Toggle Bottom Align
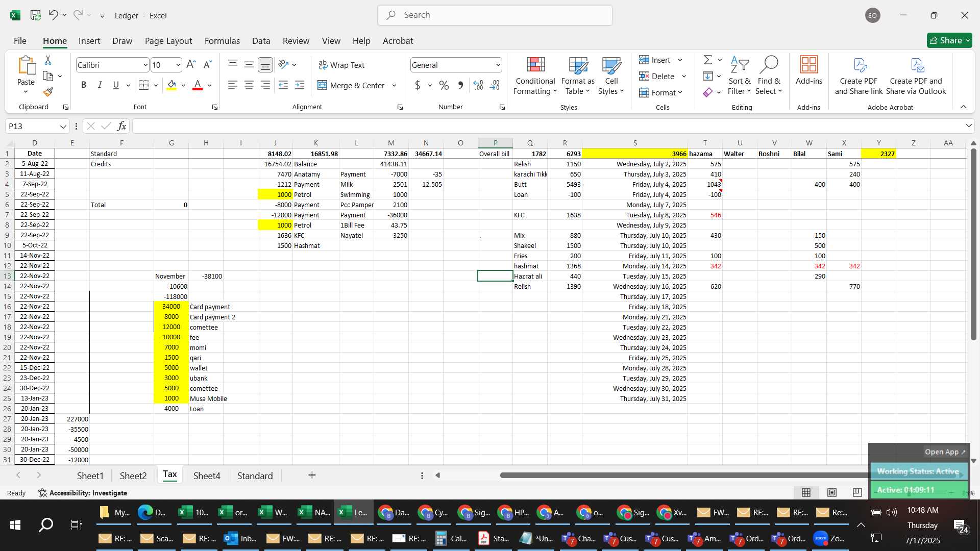 point(265,64)
